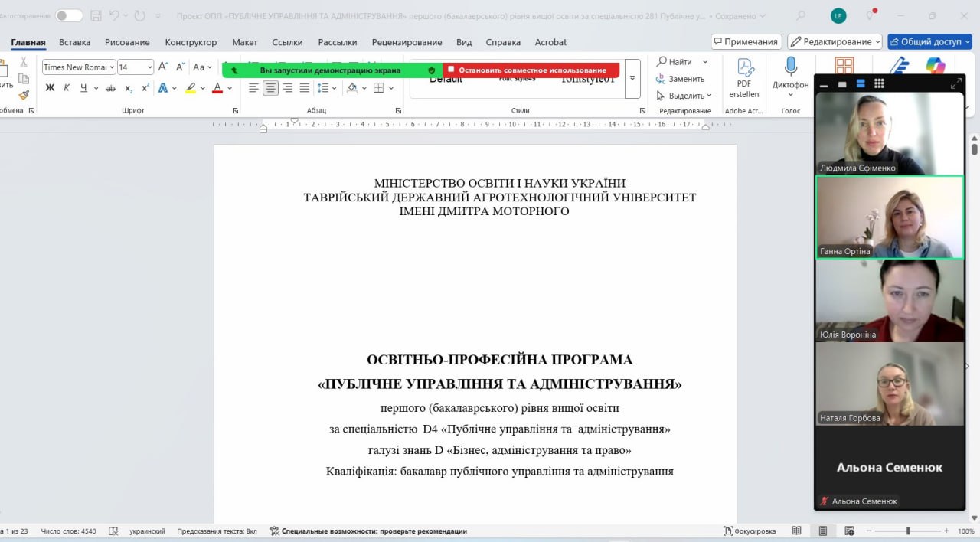The image size is (980, 542).
Task: Copy selection with the copy icon
Action: [x=24, y=79]
